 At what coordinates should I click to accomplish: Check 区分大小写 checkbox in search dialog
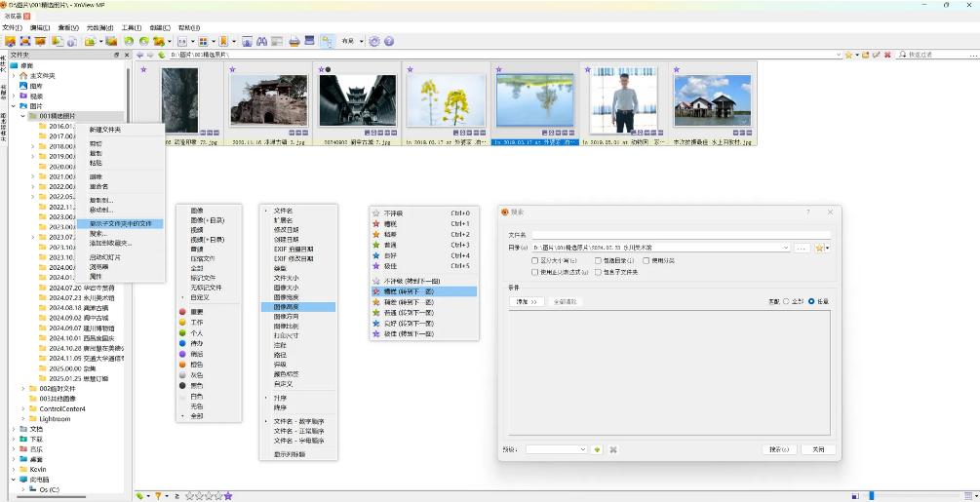[535, 260]
